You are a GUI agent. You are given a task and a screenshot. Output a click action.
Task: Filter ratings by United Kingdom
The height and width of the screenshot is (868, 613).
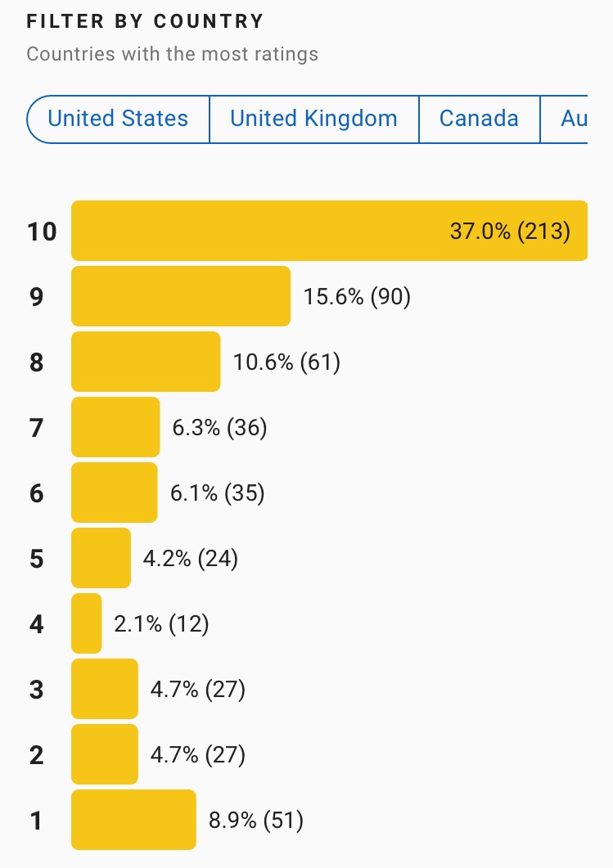(x=313, y=119)
